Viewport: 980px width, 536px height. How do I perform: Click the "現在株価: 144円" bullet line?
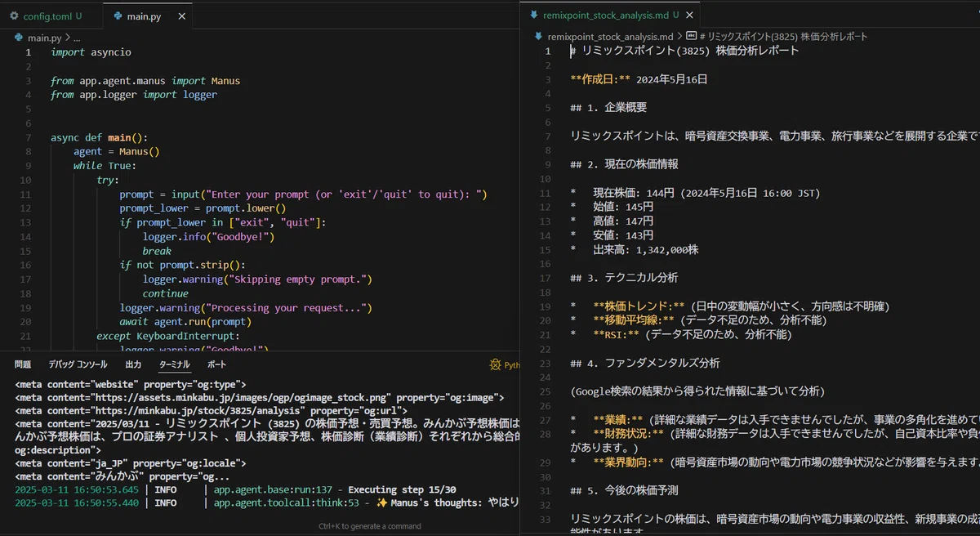click(695, 193)
